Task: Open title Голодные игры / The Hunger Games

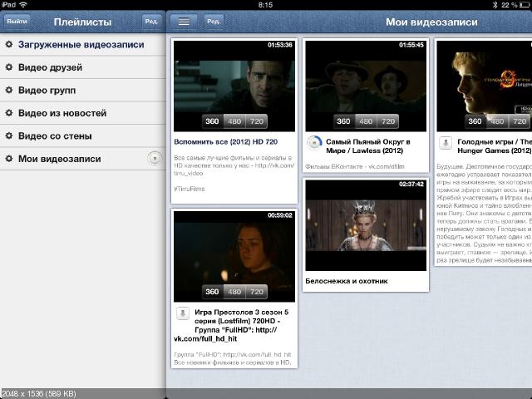Action: pos(495,146)
